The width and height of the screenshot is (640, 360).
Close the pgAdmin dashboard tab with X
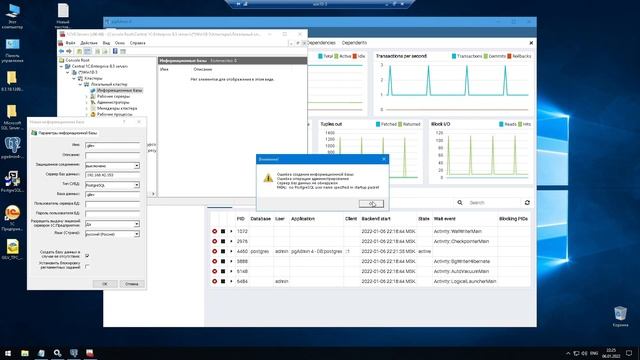(x=531, y=43)
